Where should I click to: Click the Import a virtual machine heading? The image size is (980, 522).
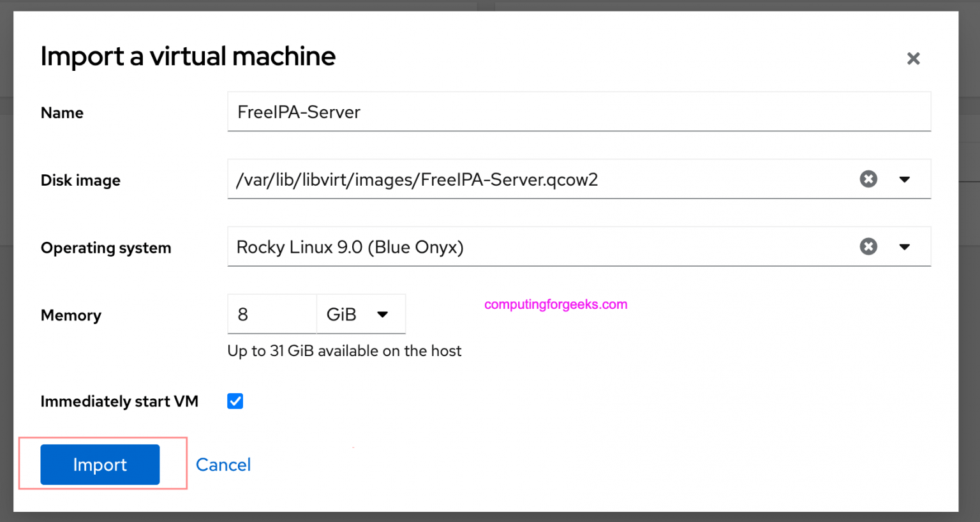(188, 57)
